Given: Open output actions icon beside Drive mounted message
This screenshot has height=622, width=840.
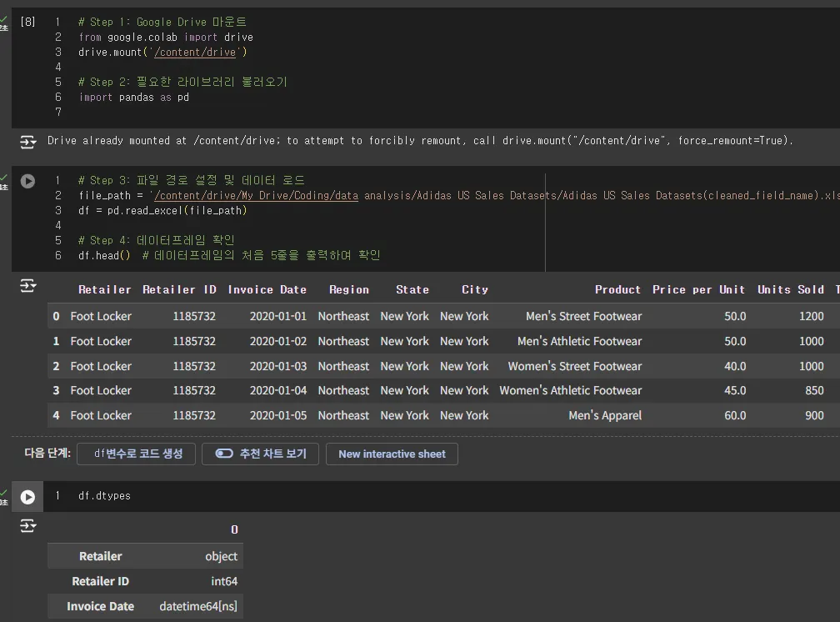Looking at the screenshot, I should point(28,142).
